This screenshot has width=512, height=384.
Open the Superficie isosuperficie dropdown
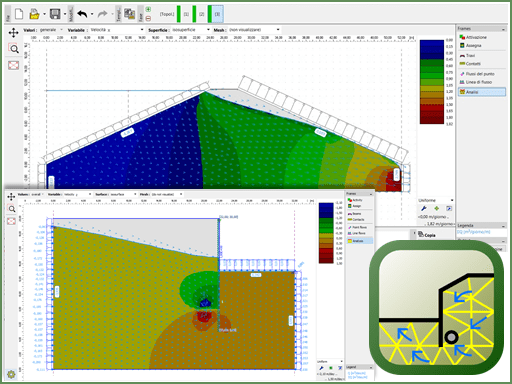coord(191,30)
